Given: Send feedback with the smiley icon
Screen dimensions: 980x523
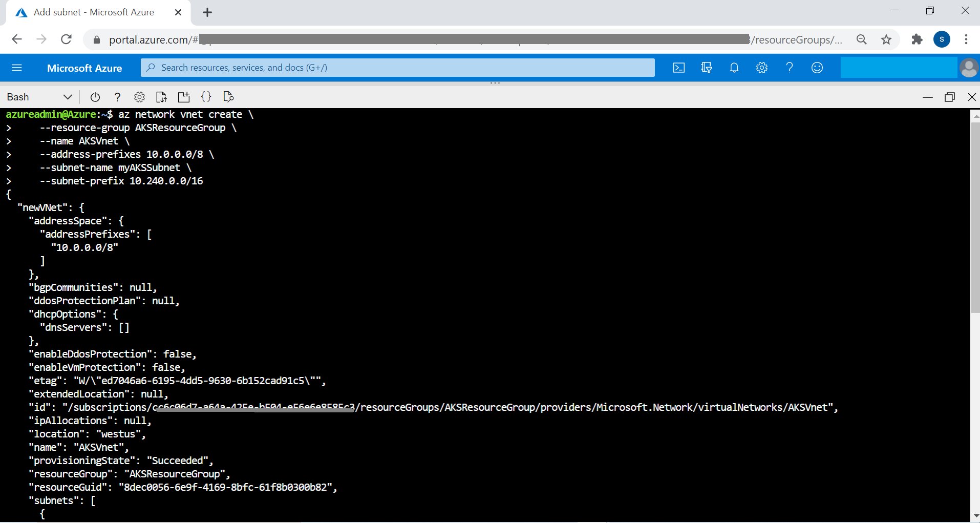Looking at the screenshot, I should click(x=817, y=68).
